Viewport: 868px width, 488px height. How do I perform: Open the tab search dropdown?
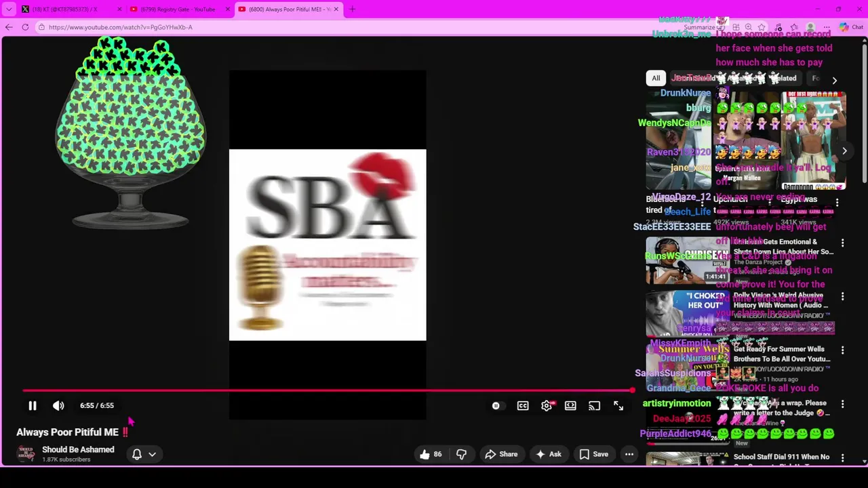[9, 9]
